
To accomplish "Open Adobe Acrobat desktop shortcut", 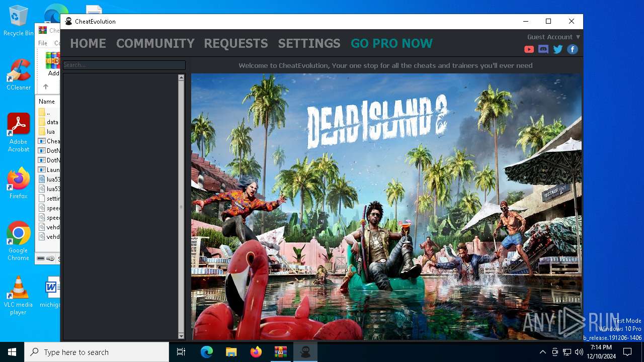I will coord(19,132).
